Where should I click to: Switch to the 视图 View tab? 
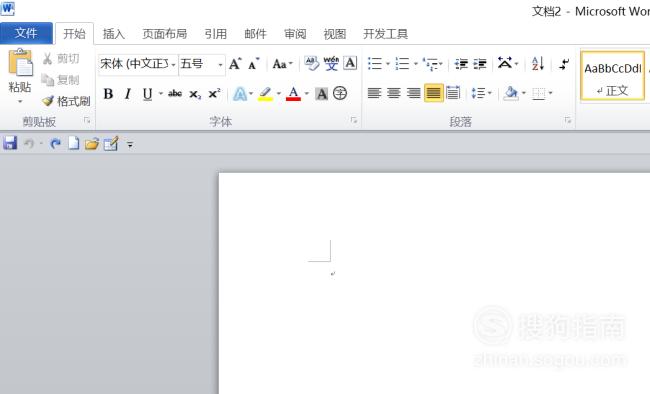point(335,34)
